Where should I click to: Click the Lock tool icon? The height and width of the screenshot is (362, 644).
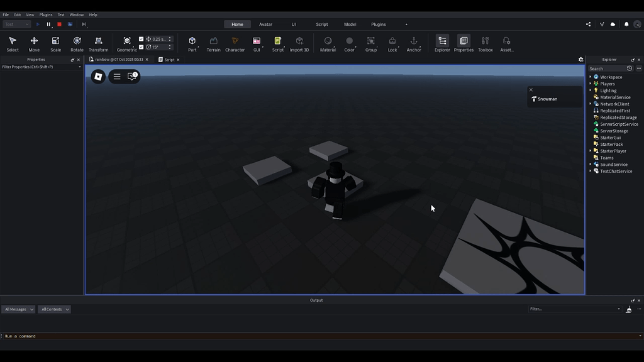[392, 44]
